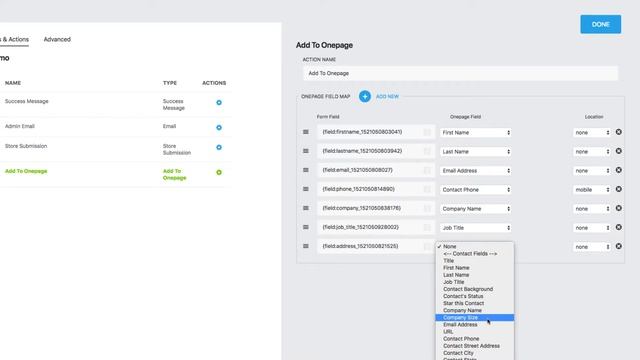This screenshot has height=360, width=640.
Task: Click green gear for Add To Onepage action
Action: coord(219,172)
